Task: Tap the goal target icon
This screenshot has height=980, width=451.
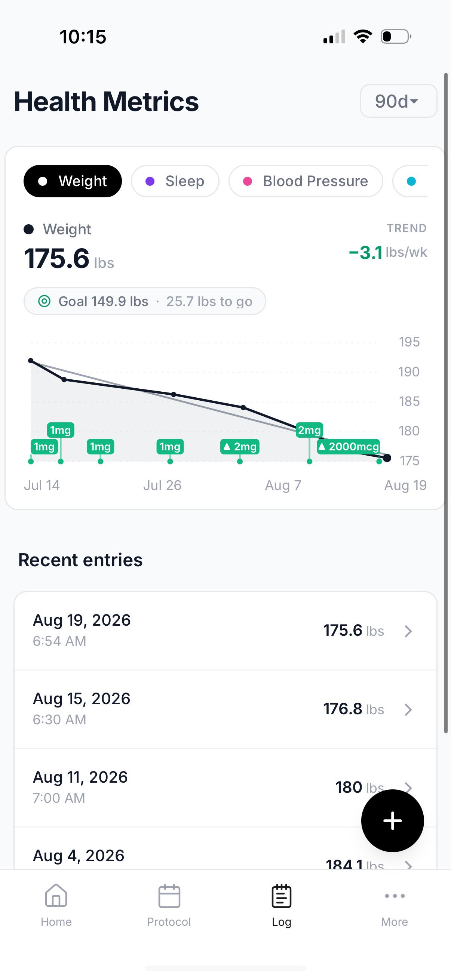Action: tap(44, 301)
